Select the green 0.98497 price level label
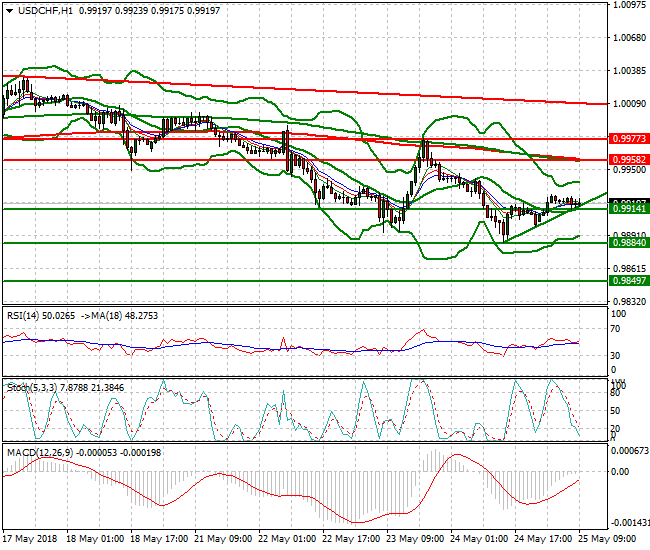Image resolution: width=650 pixels, height=550 pixels. click(x=629, y=281)
